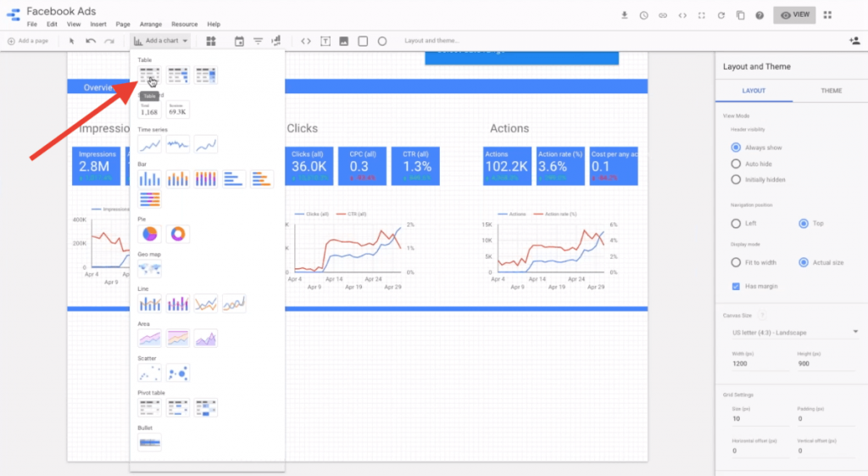Open the Page menu
The height and width of the screenshot is (476, 868).
[123, 25]
